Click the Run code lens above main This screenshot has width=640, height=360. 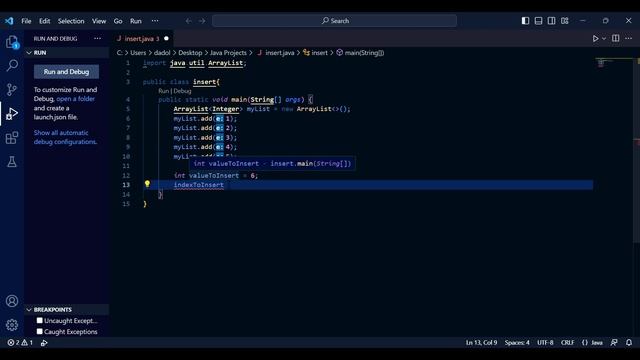click(x=163, y=91)
